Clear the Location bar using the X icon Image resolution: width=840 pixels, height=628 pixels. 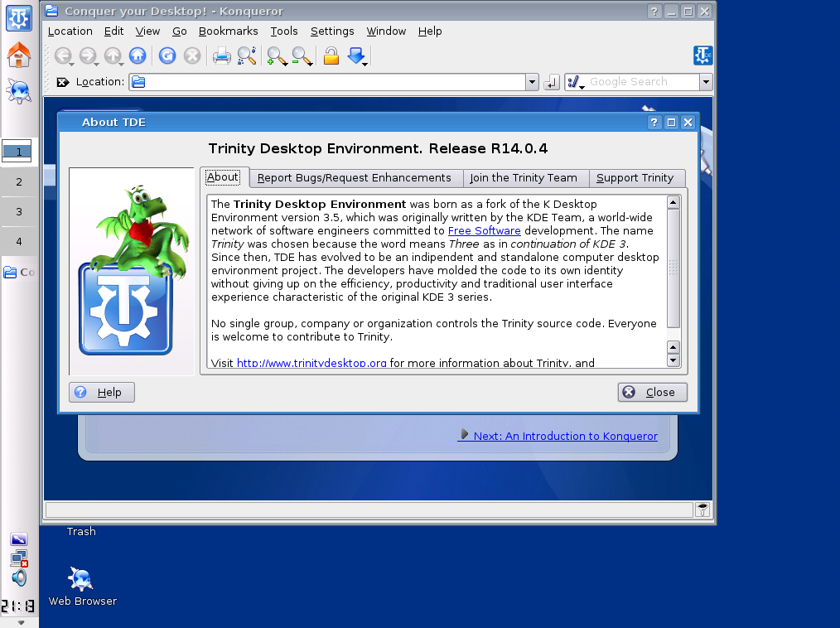point(64,82)
